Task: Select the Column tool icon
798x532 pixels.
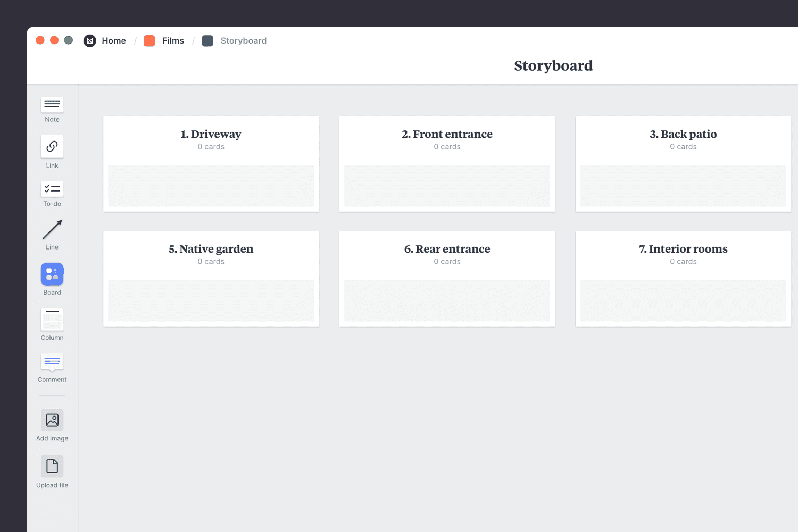Action: [52, 320]
